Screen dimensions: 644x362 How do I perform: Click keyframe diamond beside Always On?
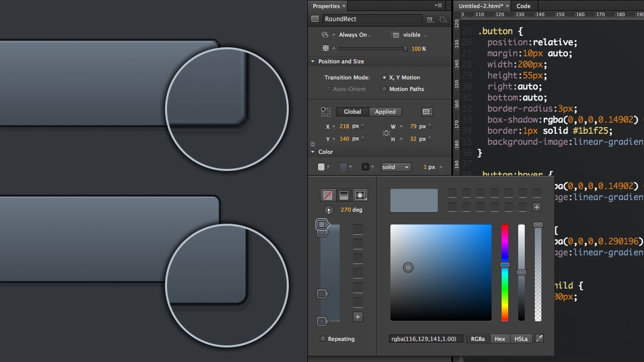click(334, 35)
